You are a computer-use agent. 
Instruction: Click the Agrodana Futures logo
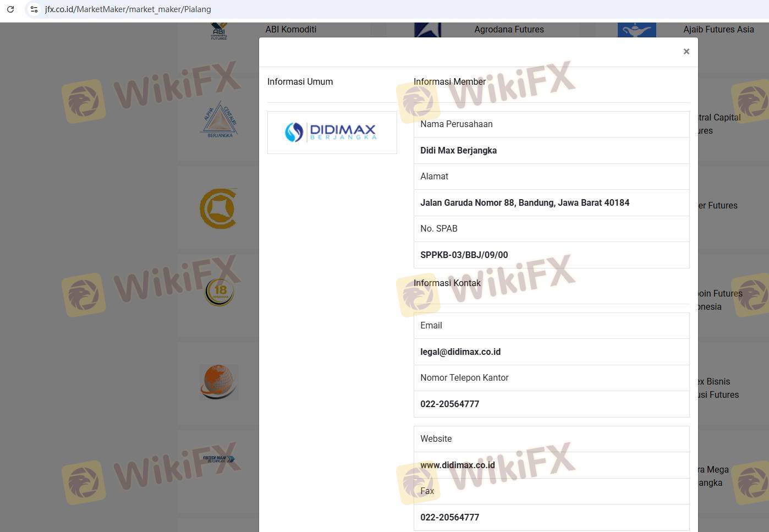tap(427, 30)
